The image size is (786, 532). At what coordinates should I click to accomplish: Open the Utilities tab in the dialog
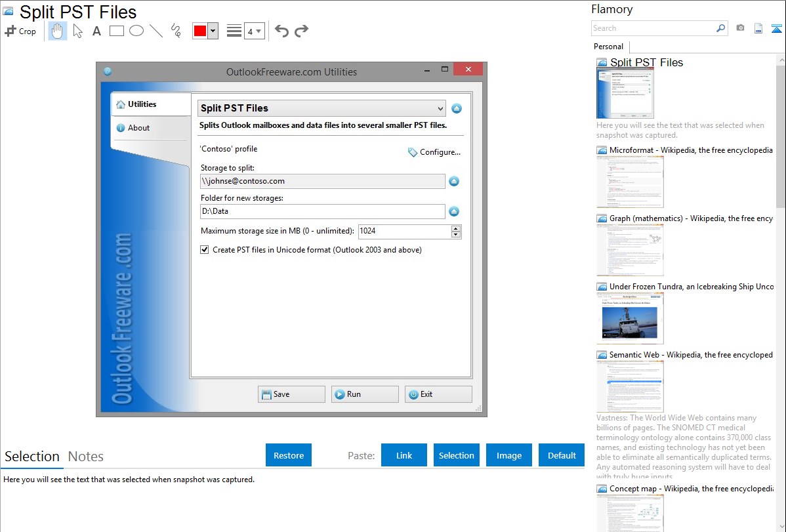pos(151,104)
